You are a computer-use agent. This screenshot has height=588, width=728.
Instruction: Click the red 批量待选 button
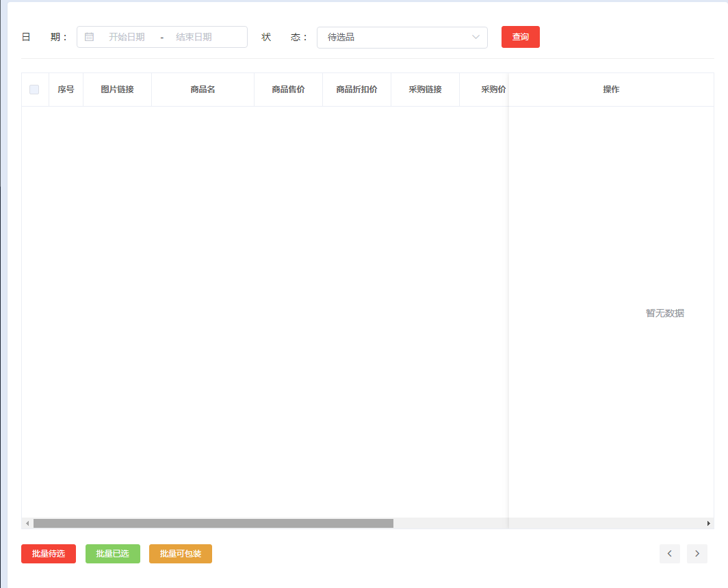pyautogui.click(x=49, y=554)
